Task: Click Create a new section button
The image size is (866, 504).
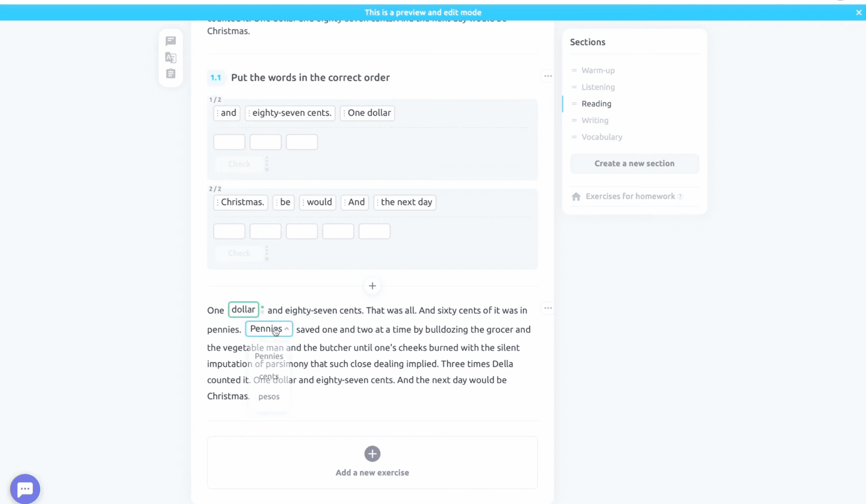Action: click(634, 163)
